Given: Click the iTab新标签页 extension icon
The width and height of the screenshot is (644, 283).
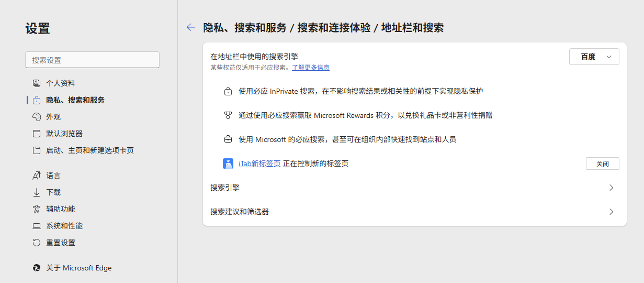Looking at the screenshot, I should [x=228, y=164].
